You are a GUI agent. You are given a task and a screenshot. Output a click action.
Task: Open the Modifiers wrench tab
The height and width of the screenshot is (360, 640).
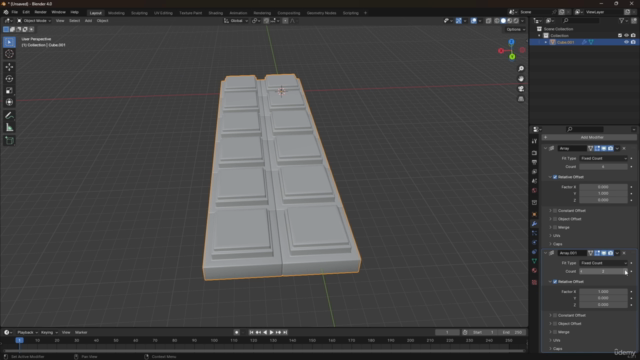pos(534,224)
